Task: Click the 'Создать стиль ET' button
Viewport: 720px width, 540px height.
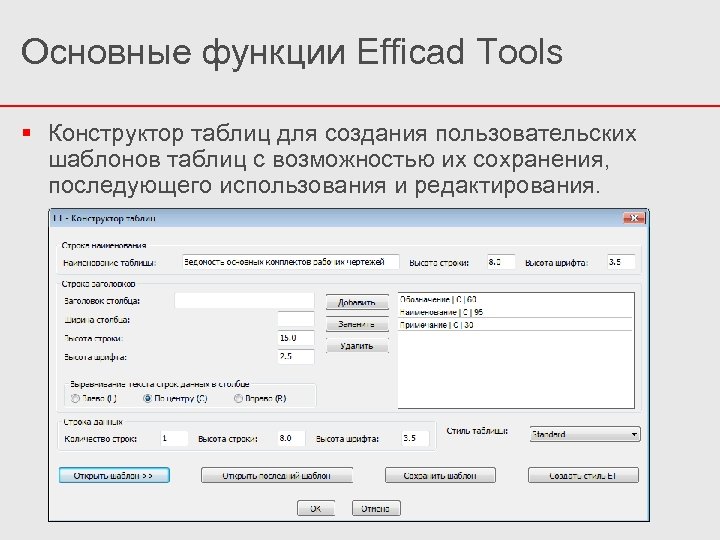Action: 583,475
